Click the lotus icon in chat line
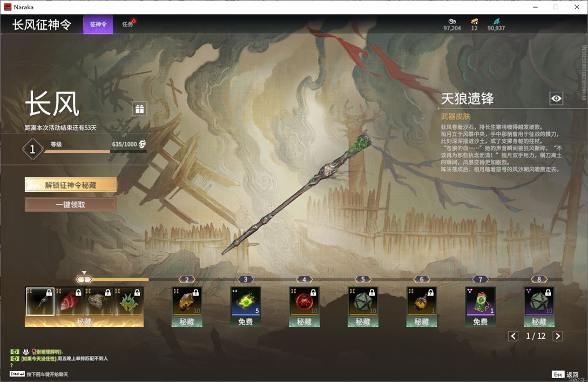 (x=26, y=352)
